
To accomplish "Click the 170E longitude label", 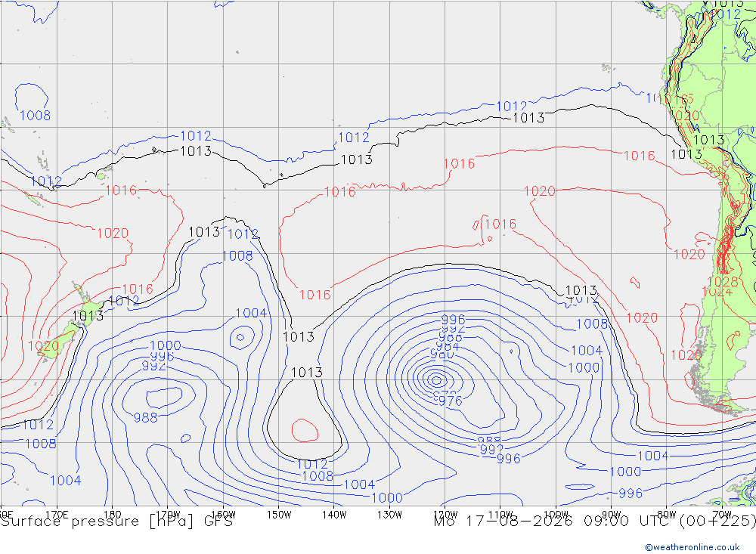I will (57, 515).
